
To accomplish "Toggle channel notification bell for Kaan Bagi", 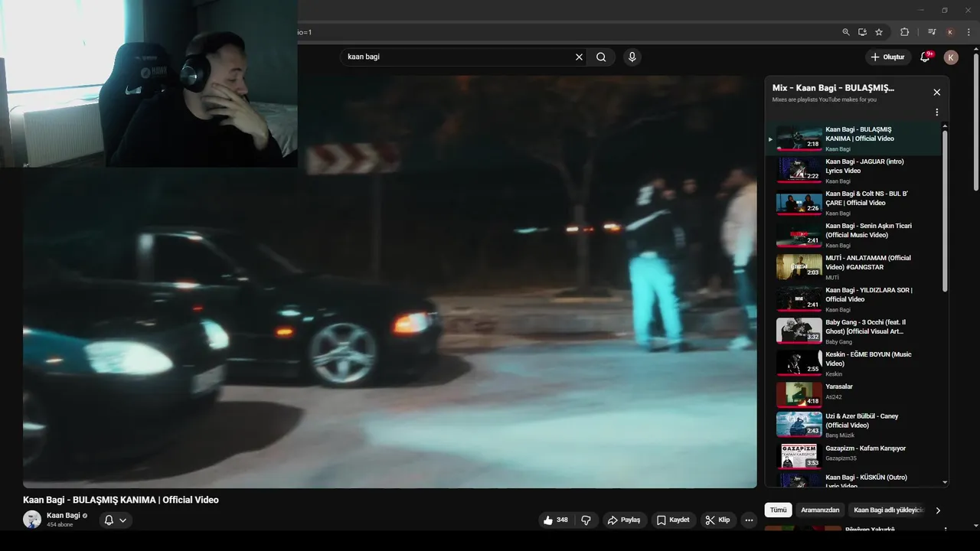I will tap(115, 520).
